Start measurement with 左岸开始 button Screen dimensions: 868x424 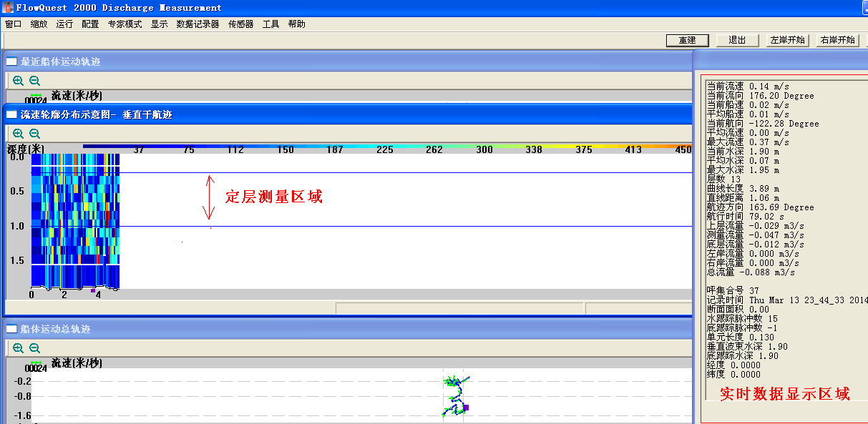787,40
